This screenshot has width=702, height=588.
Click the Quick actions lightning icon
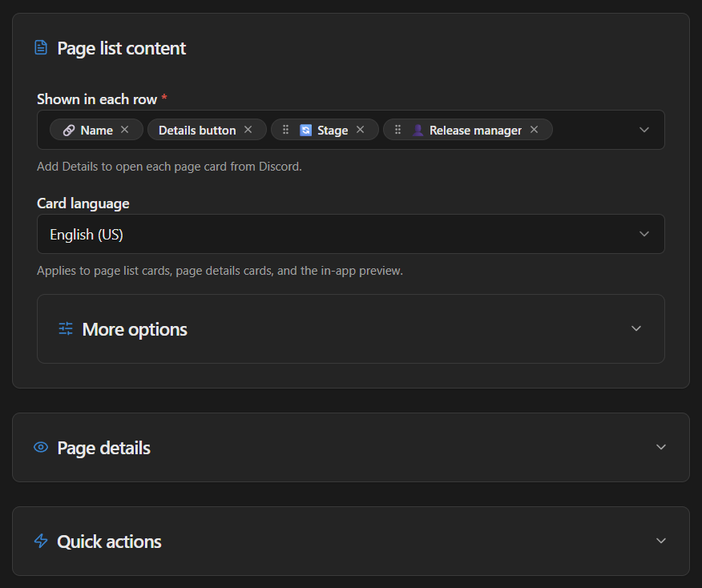click(x=41, y=541)
